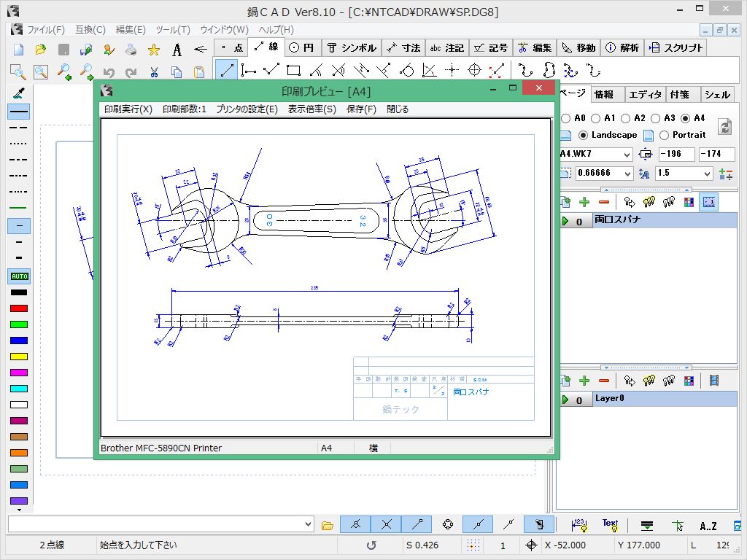This screenshot has width=747, height=560.
Task: Select A0 paper size radio
Action: click(x=566, y=118)
